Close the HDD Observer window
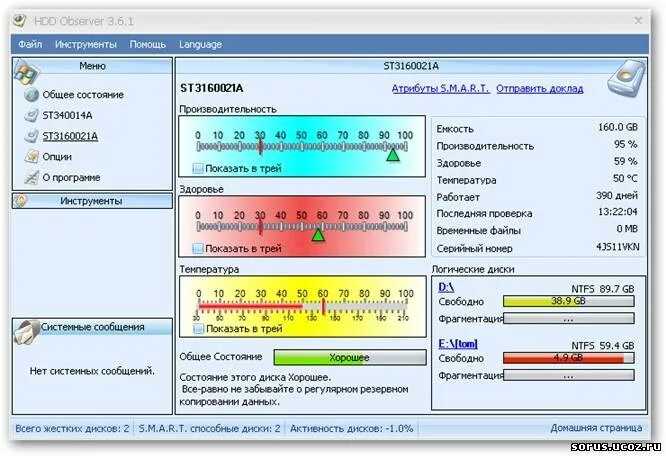 coord(638,20)
